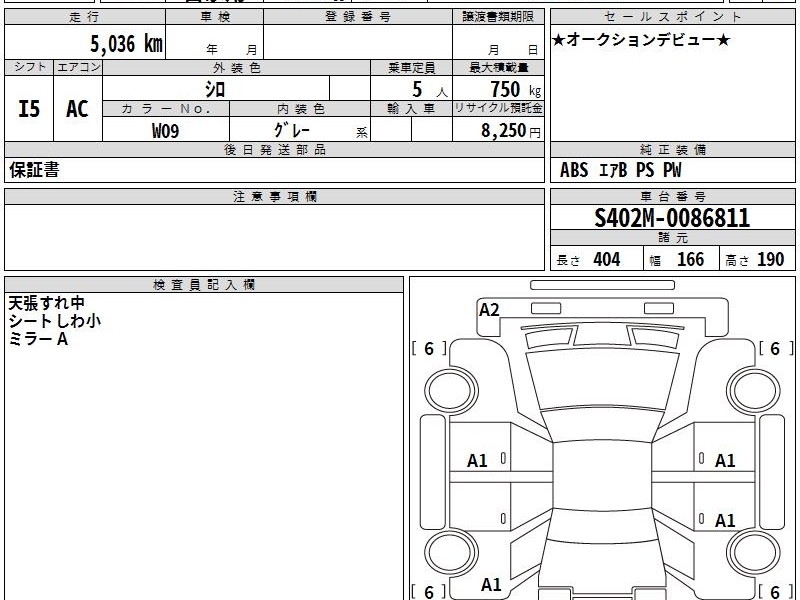800x600 pixels.
Task: Click the A1 mark on right rear door
Action: [x=725, y=520]
